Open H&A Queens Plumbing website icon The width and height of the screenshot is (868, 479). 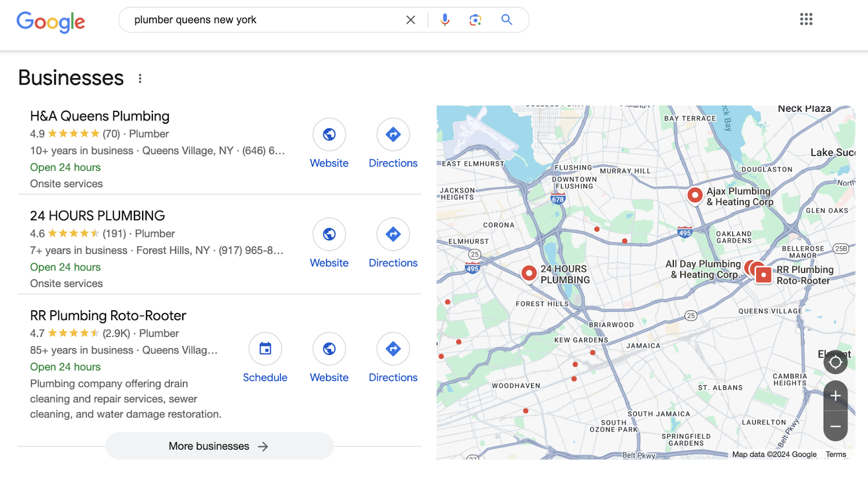click(329, 135)
